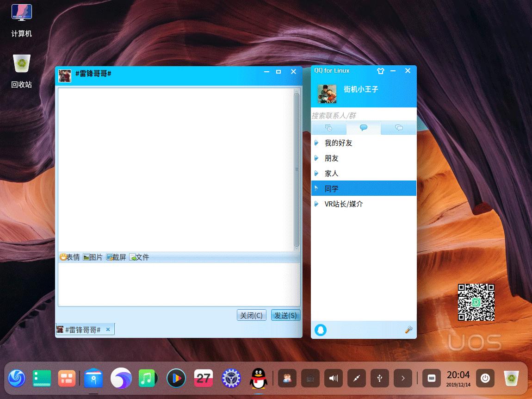Click the 发送(S) send button
This screenshot has height=399, width=532.
tap(285, 315)
